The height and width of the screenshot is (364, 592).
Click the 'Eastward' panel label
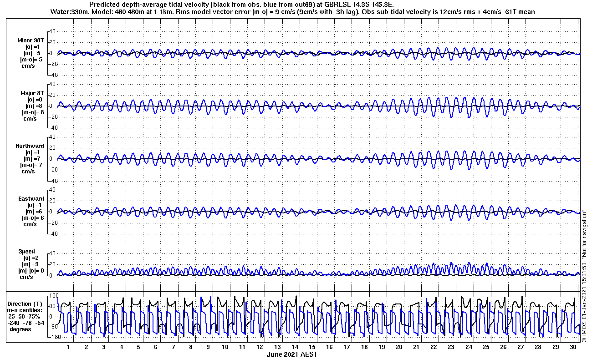pos(31,198)
